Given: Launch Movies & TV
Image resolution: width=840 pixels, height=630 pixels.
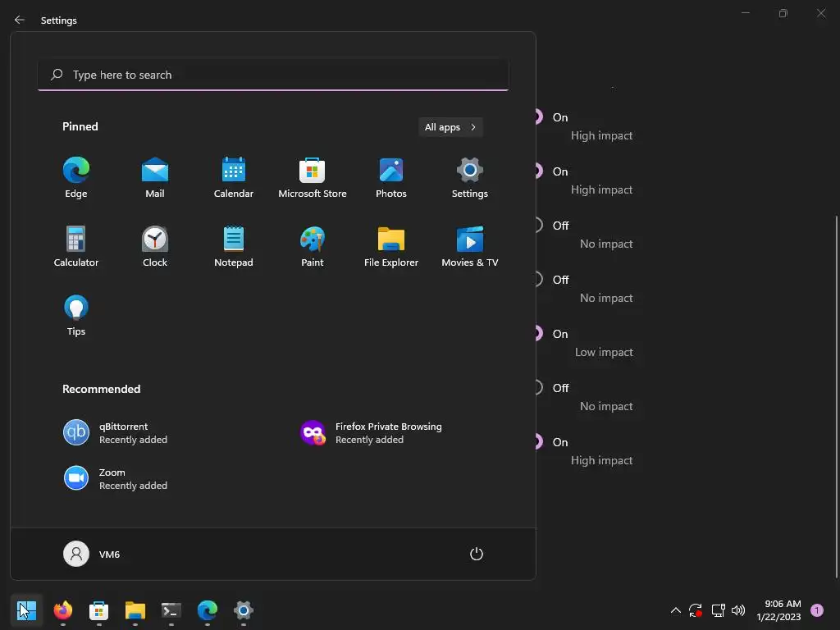Looking at the screenshot, I should (470, 246).
